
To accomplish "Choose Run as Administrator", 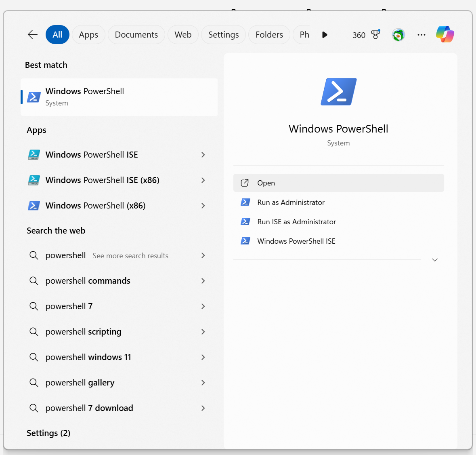I will coord(338,202).
